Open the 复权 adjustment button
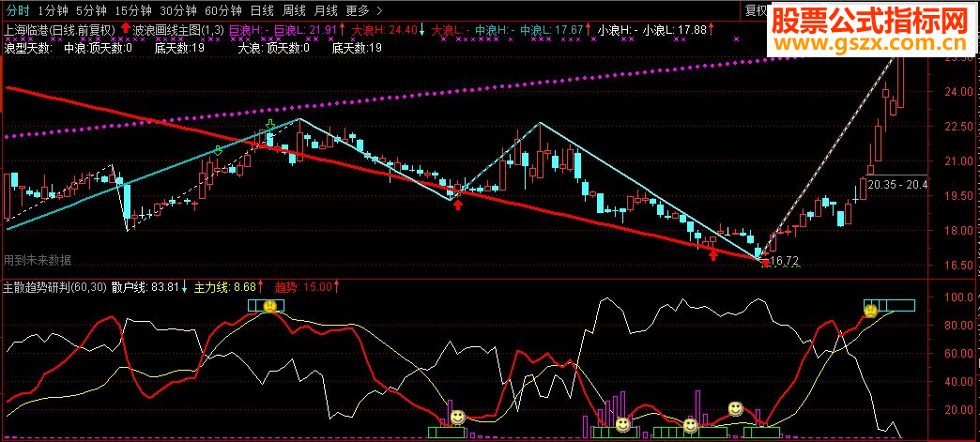The height and width of the screenshot is (442, 980). (757, 10)
